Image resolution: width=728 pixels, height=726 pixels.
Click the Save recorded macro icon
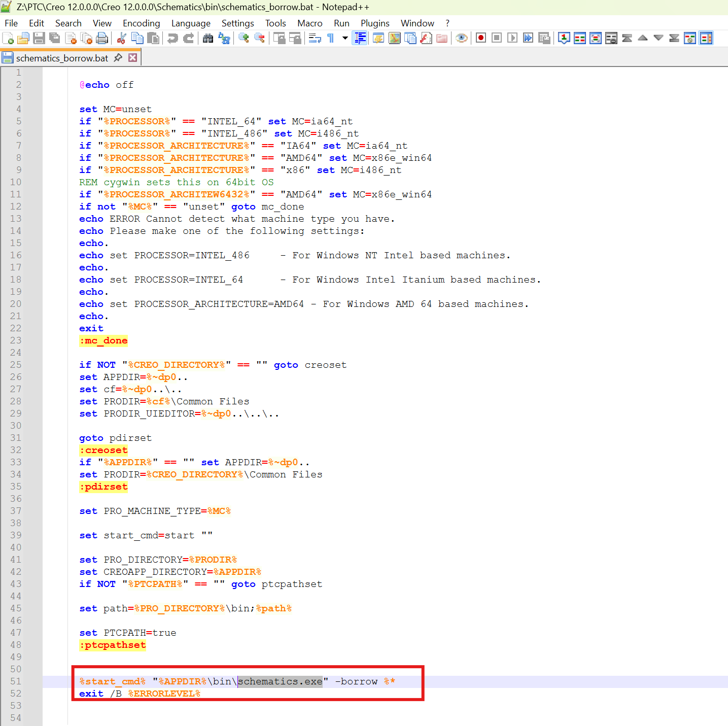[544, 38]
